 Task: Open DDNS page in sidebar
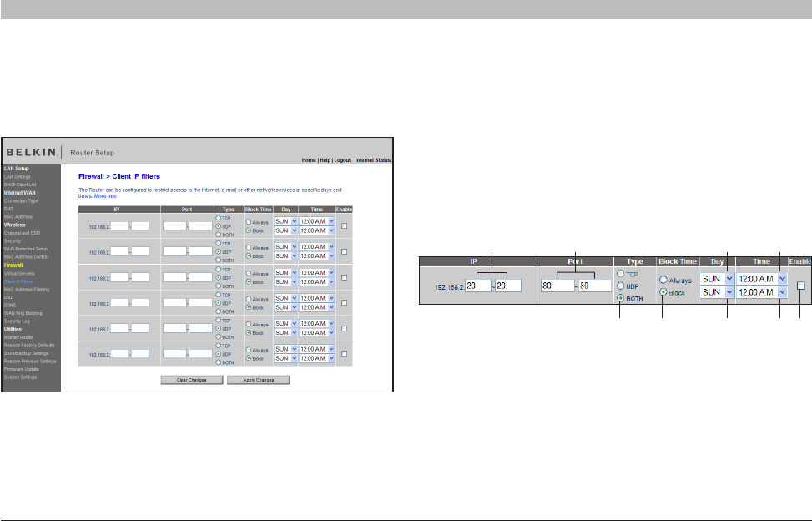pos(10,306)
